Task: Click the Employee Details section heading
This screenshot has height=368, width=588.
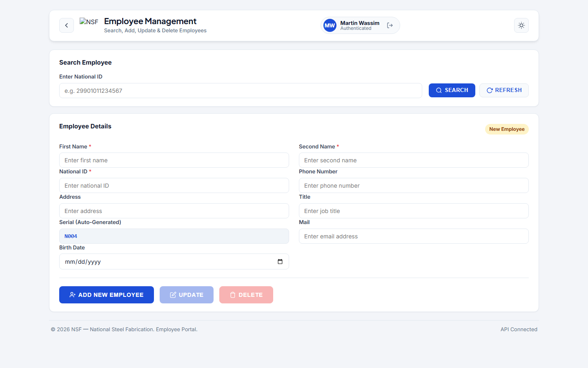Action: coord(85,126)
